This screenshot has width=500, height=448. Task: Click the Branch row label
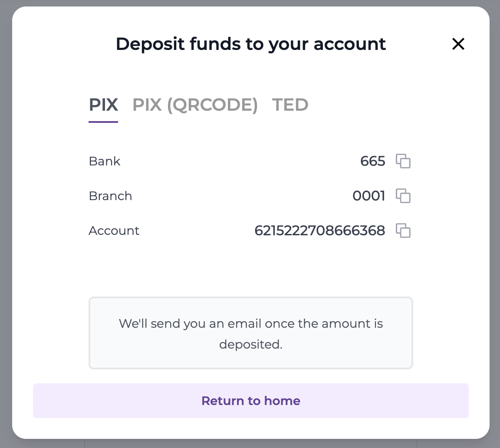110,196
